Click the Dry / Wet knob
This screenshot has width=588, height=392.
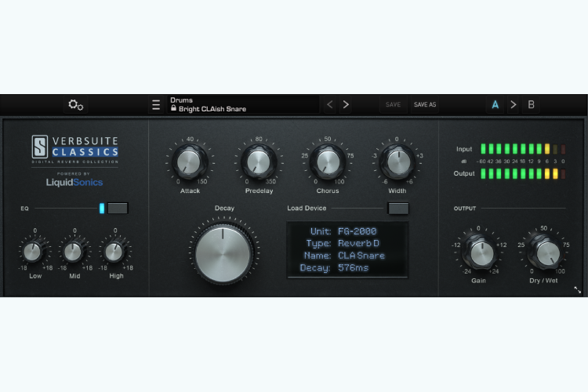pyautogui.click(x=546, y=252)
